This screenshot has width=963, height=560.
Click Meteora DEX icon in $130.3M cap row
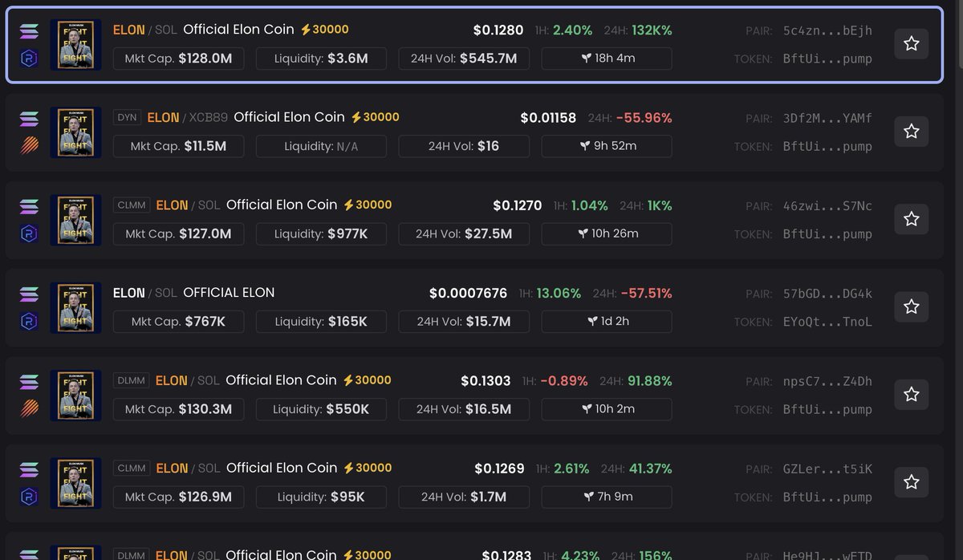pos(29,409)
